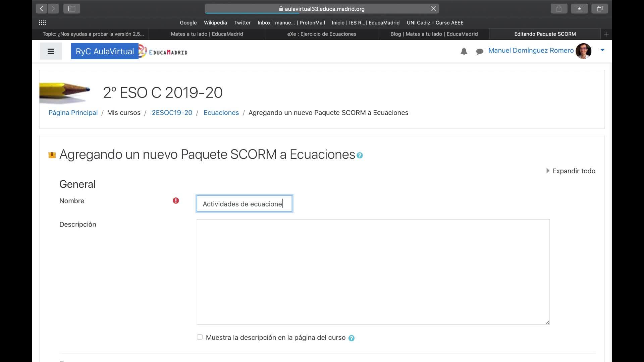Open the messages chat bubble icon
Viewport: 644px width, 362px height.
[x=479, y=51]
